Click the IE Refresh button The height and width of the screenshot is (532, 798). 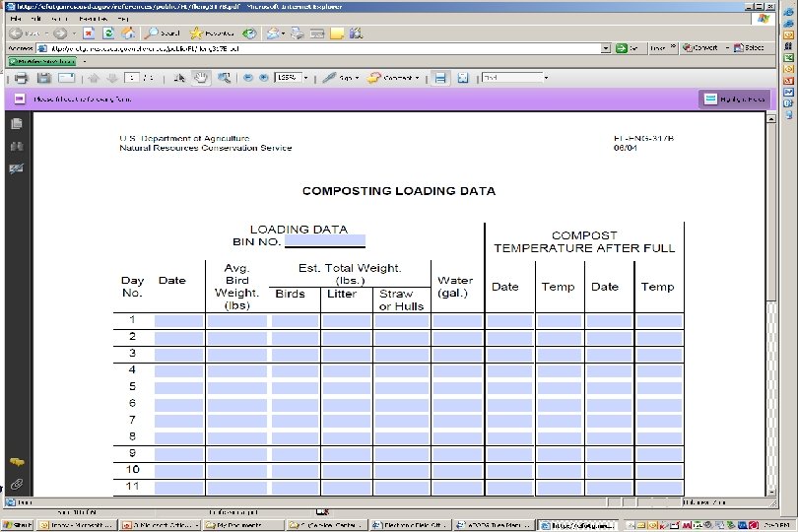[x=107, y=33]
